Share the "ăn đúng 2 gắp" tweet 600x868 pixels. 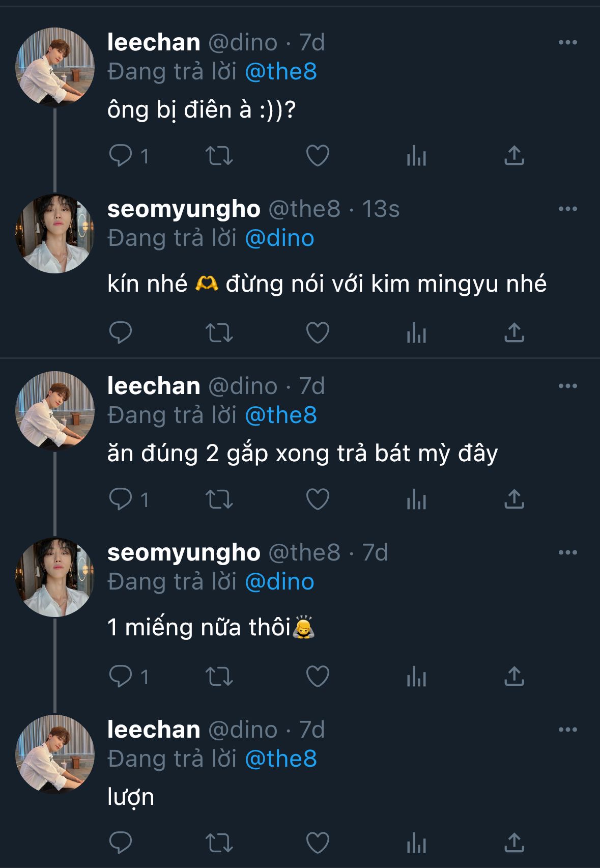(x=514, y=499)
